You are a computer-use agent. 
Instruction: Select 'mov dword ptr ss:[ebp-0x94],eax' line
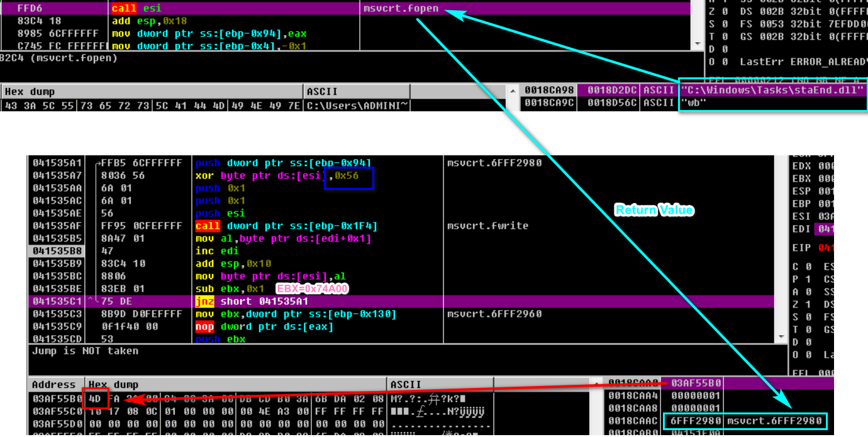[x=209, y=33]
